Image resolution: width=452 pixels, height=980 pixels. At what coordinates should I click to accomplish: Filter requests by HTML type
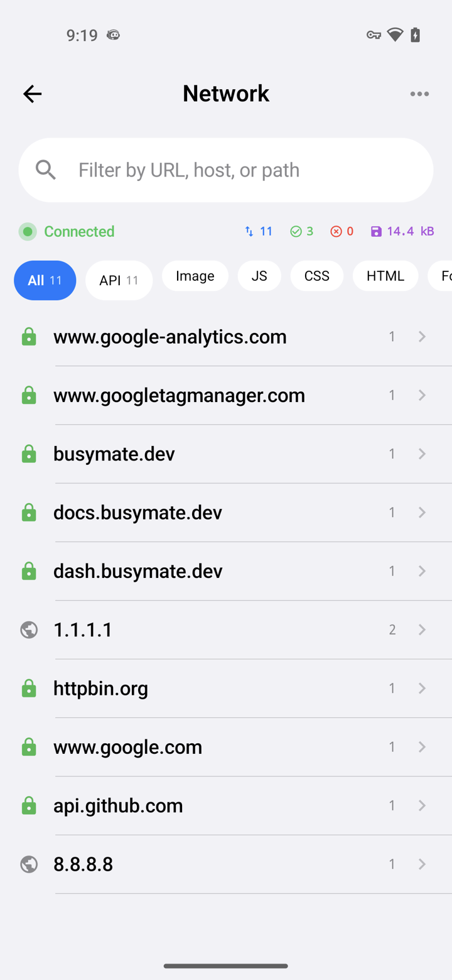(385, 276)
